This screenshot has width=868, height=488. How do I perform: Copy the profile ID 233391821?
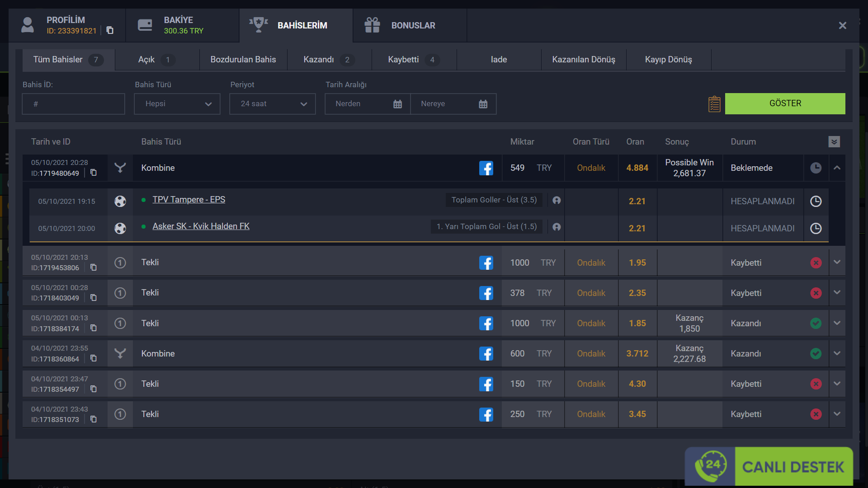[110, 30]
